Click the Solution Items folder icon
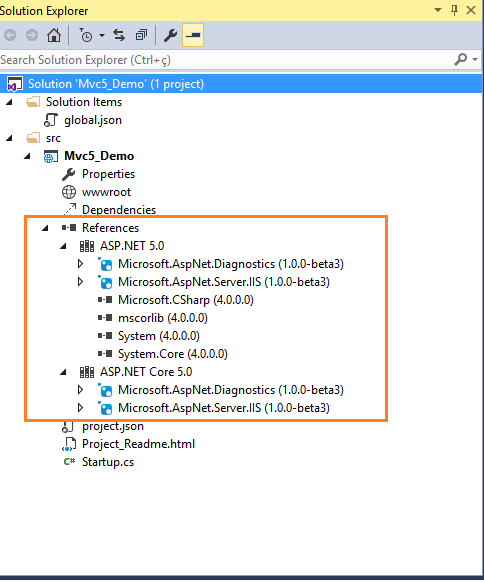Screen dimensions: 484x583 33,102
